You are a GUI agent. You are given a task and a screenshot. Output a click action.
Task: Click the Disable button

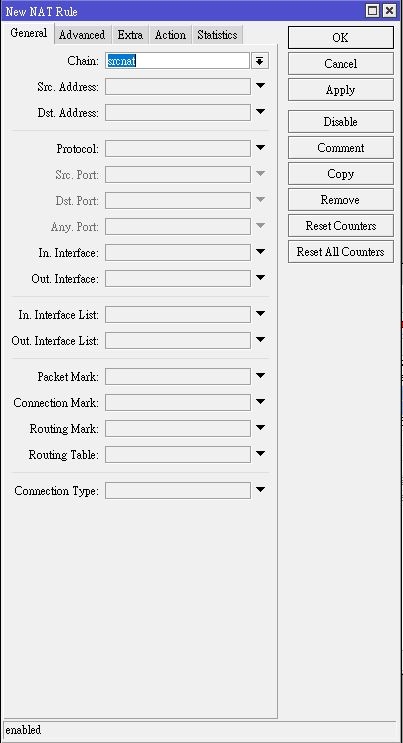pyautogui.click(x=340, y=121)
